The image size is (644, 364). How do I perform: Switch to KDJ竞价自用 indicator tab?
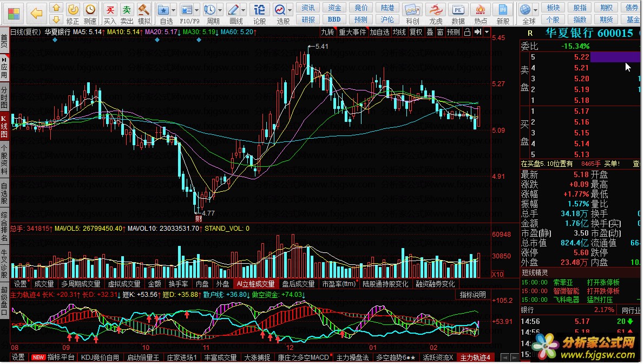click(100, 357)
